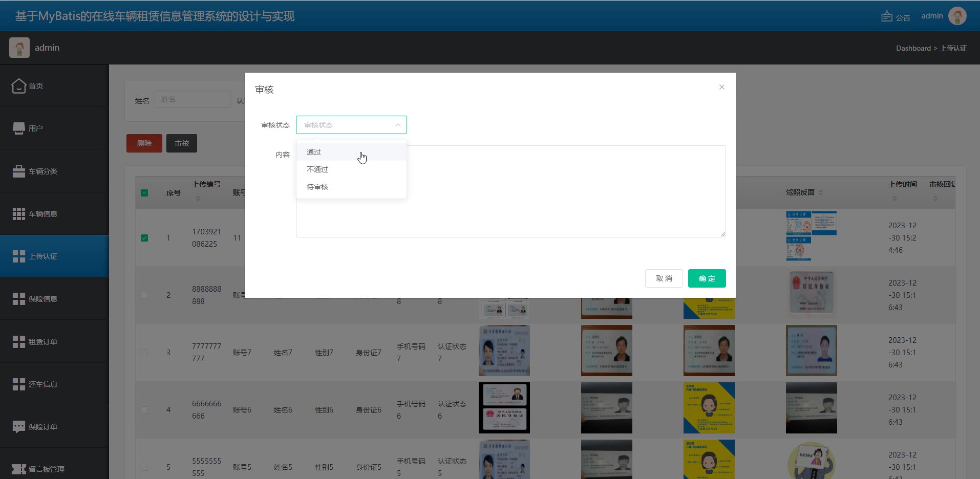Viewport: 980px width, 479px height.
Task: Collapse the 审核状态 dropdown field
Action: [351, 125]
